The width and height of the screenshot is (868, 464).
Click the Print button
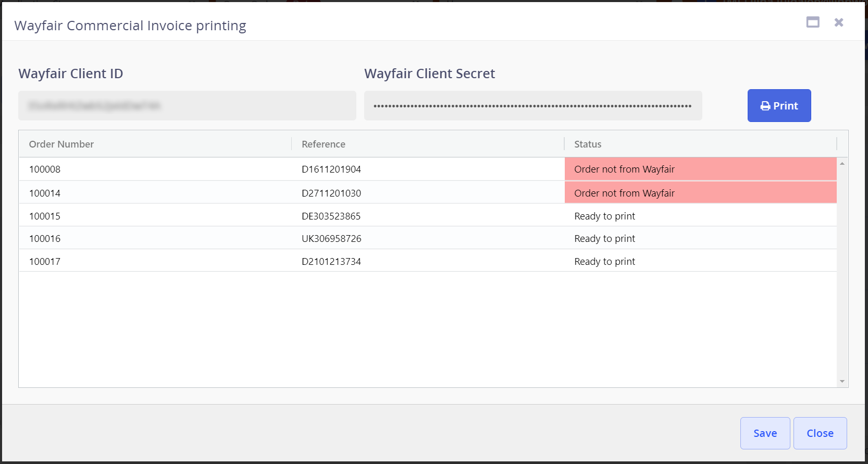(779, 106)
